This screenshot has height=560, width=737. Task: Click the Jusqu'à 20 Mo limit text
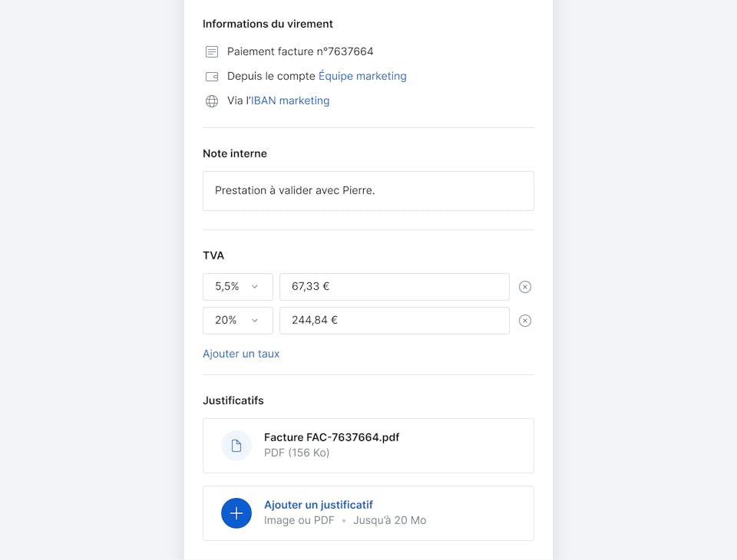coord(390,521)
